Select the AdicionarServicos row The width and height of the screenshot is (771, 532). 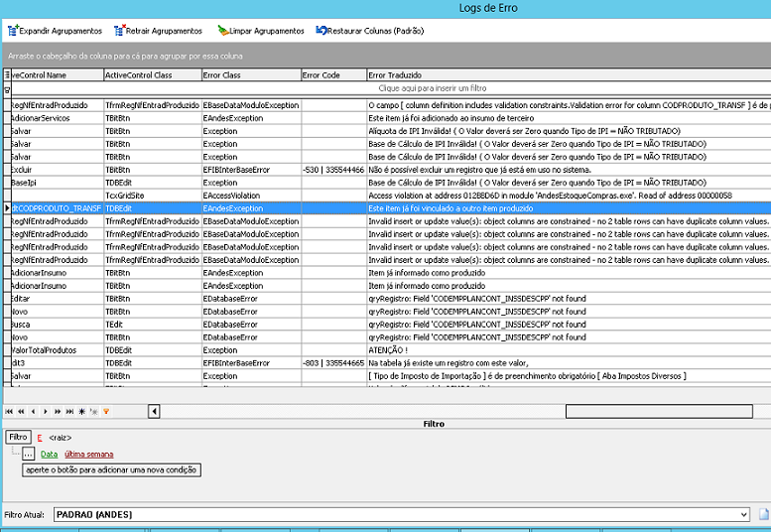[391, 118]
